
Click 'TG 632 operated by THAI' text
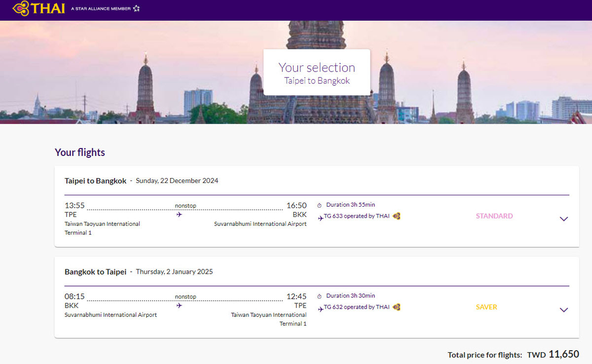(357, 307)
